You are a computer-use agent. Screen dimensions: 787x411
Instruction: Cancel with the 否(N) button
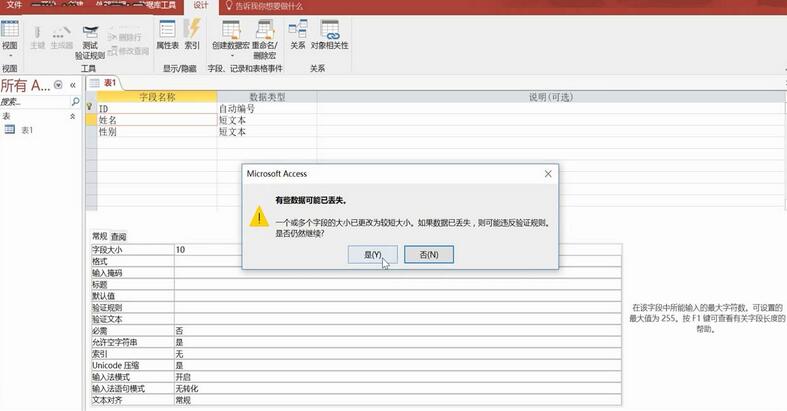tap(429, 255)
